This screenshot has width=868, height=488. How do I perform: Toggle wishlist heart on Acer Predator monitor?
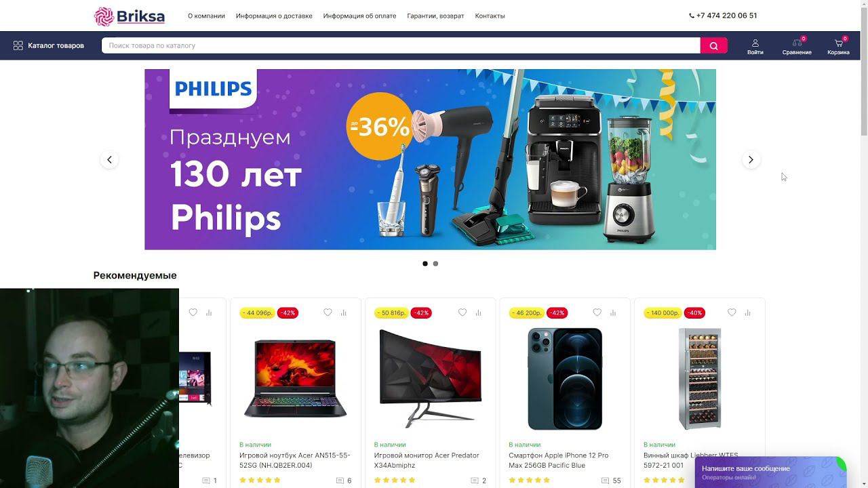pos(462,312)
